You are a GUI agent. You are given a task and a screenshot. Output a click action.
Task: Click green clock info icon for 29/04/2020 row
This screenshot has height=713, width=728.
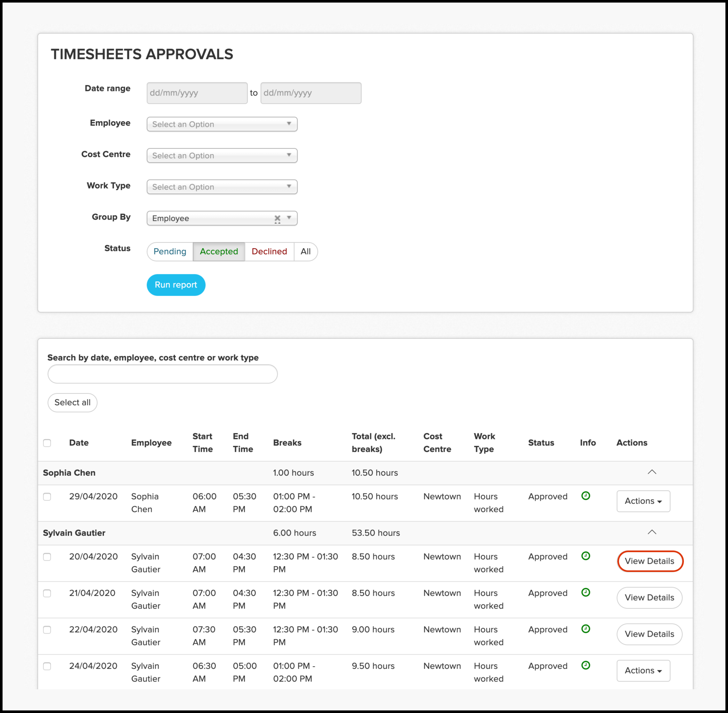click(x=585, y=495)
